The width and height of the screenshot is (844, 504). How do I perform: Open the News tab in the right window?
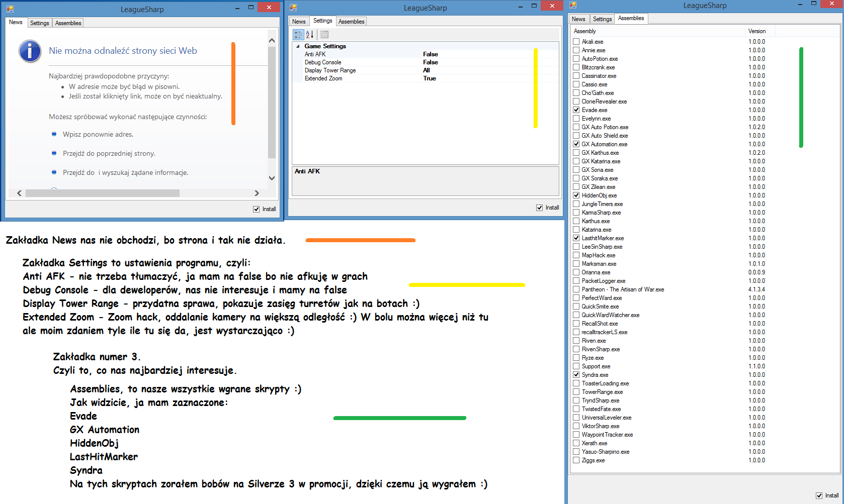(578, 19)
